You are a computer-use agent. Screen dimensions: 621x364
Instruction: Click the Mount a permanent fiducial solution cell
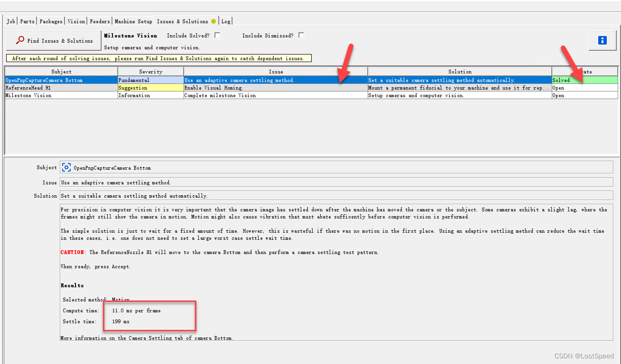[x=460, y=88]
